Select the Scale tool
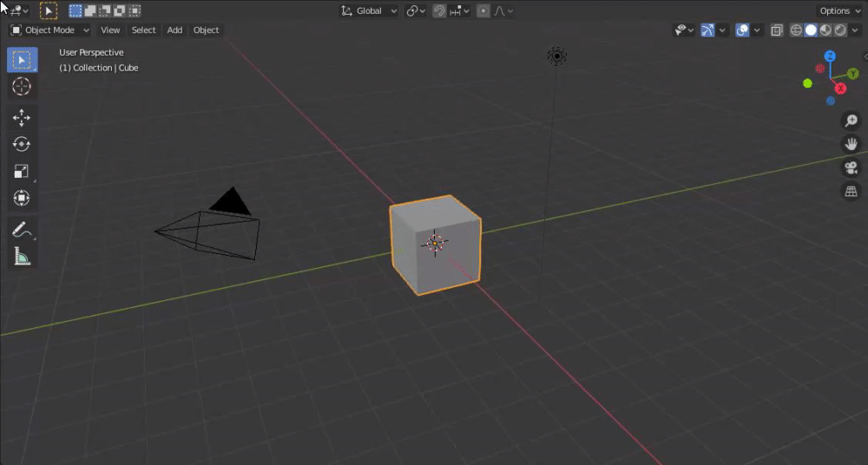The width and height of the screenshot is (868, 465). tap(23, 171)
